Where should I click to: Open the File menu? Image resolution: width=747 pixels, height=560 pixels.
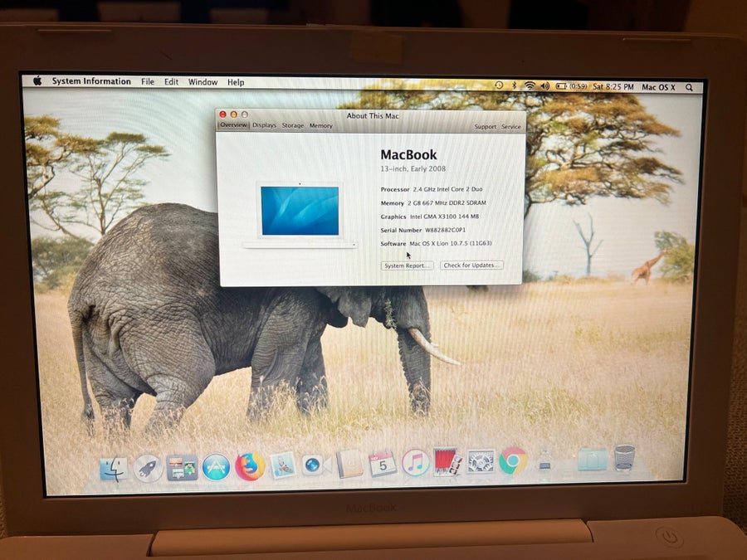pos(148,81)
